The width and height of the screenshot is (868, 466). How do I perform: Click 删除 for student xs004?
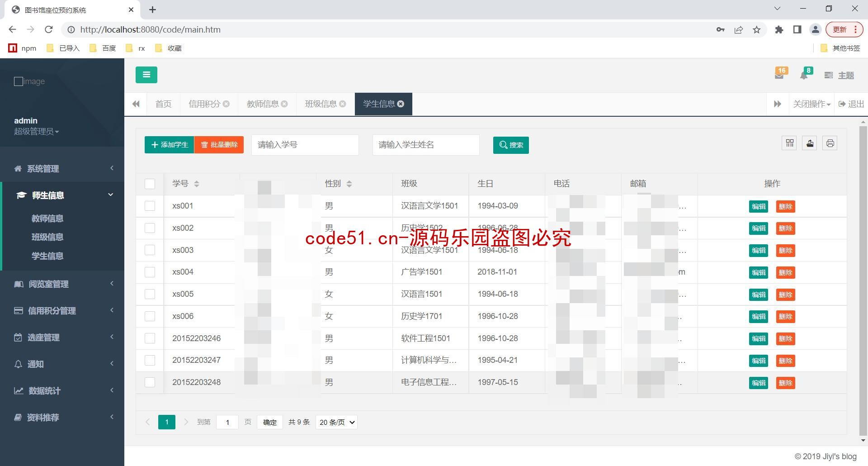tap(785, 272)
